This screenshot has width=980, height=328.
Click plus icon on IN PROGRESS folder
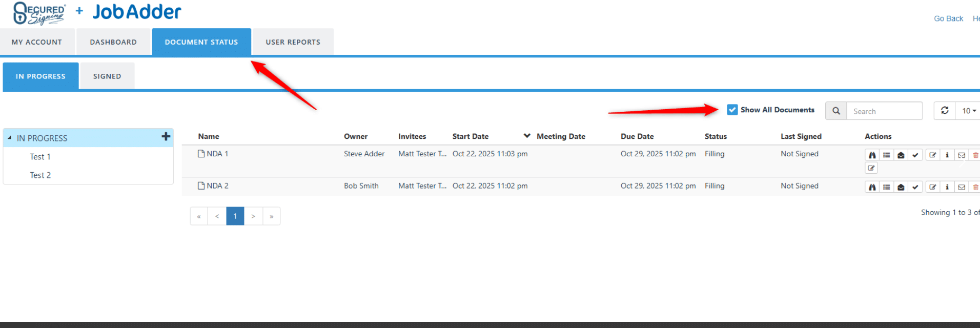click(166, 136)
